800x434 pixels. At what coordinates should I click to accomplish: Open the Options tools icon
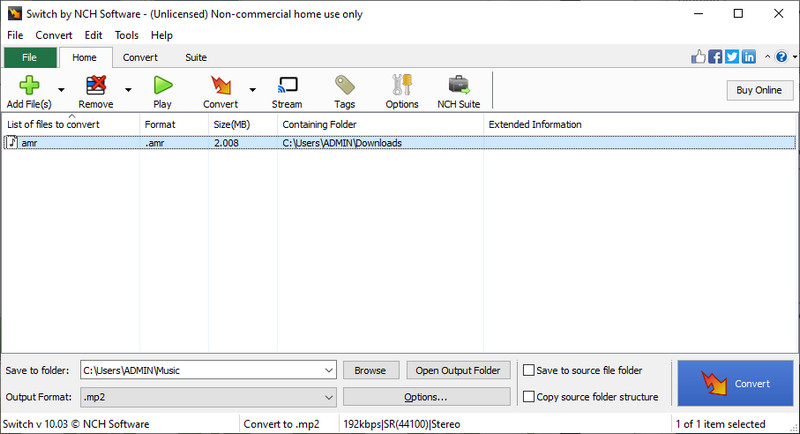point(402,85)
